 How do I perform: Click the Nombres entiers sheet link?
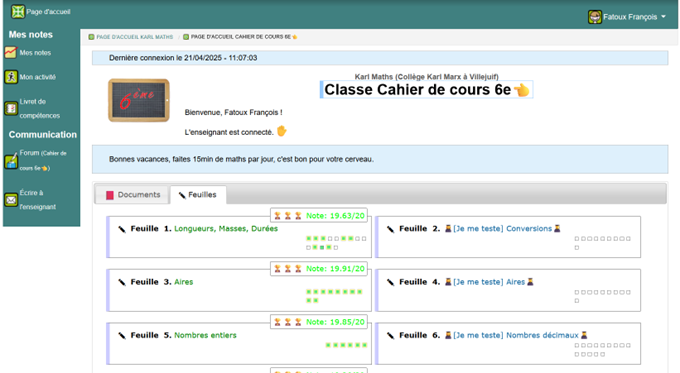205,335
